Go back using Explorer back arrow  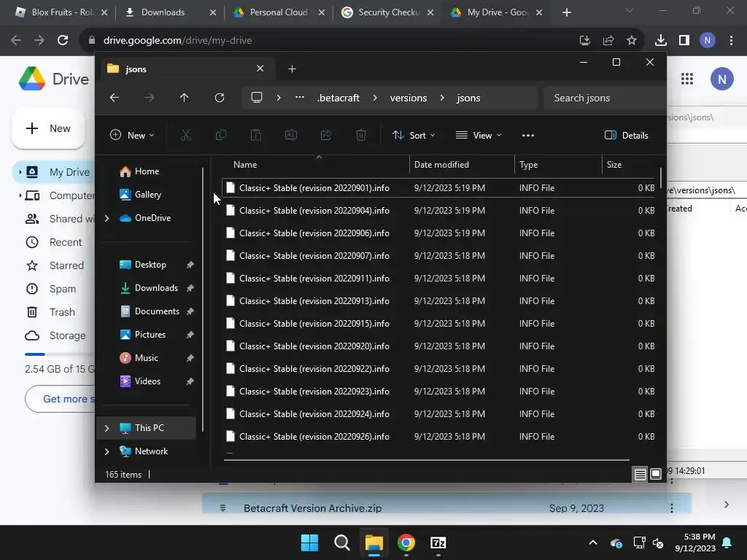pyautogui.click(x=115, y=98)
